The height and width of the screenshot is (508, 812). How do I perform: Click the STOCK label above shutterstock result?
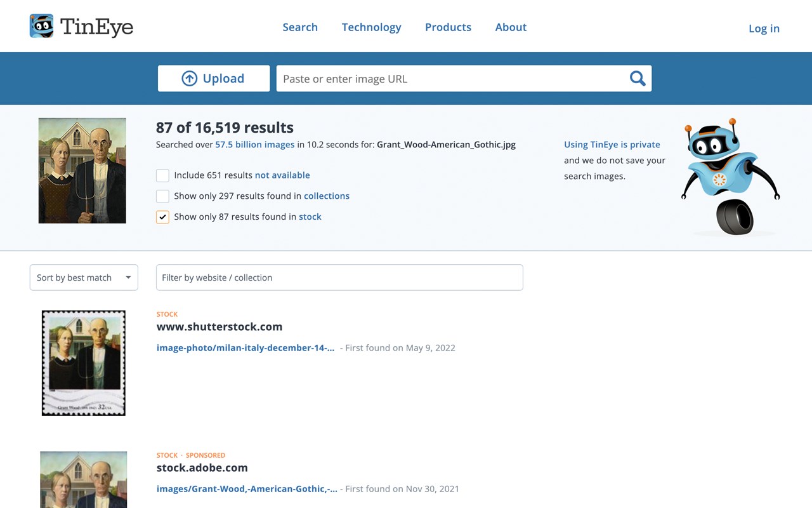pyautogui.click(x=167, y=314)
